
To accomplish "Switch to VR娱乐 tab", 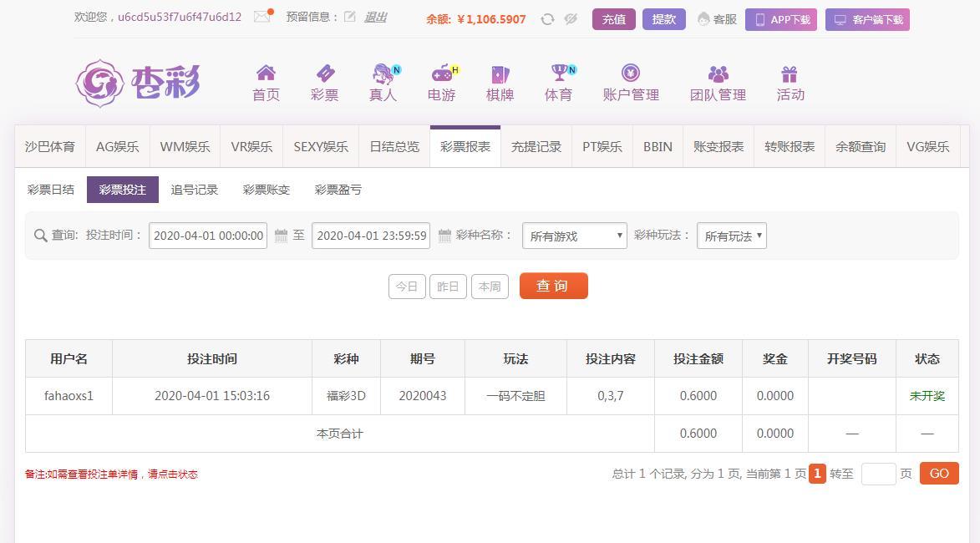I will [251, 147].
